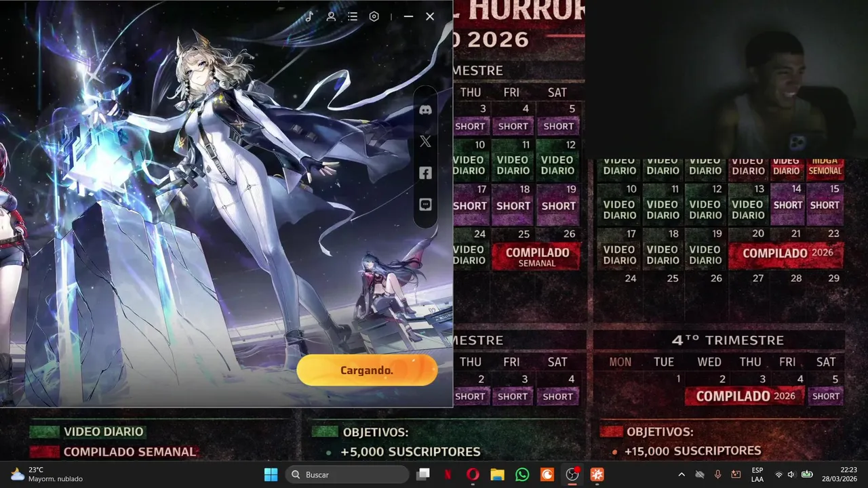This screenshot has height=488, width=868.
Task: Click the +5,000 SUSCRIPTORES objective text
Action: tap(410, 451)
